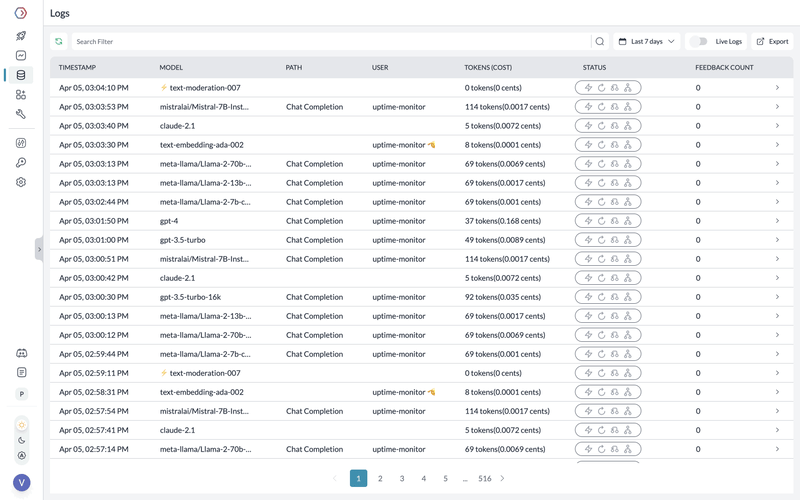Click the TIMESTAMP column header
800x500 pixels.
(x=77, y=67)
